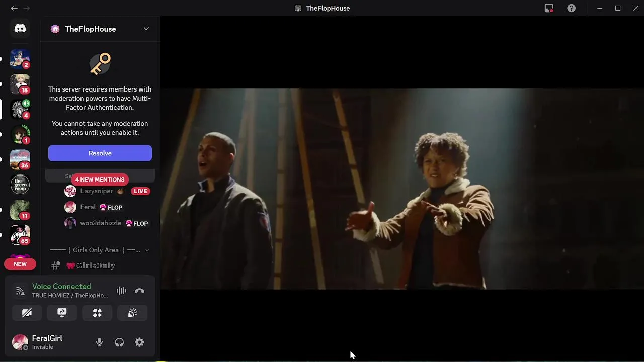Open server icon with 65 notifications badge
The width and height of the screenshot is (644, 362).
coord(20,235)
